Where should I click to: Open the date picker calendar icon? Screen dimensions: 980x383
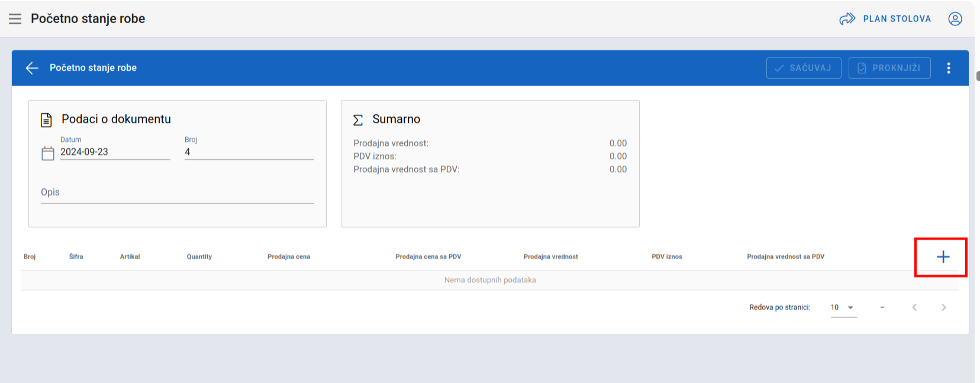pos(48,154)
